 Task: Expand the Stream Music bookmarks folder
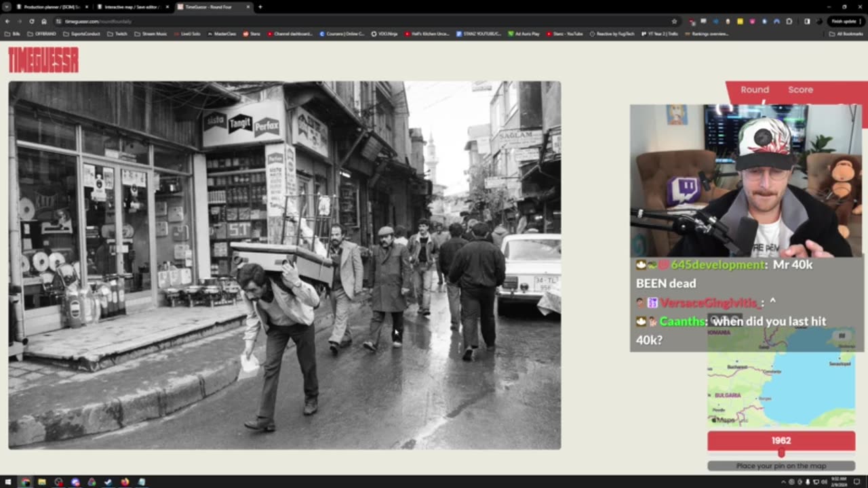click(x=151, y=33)
